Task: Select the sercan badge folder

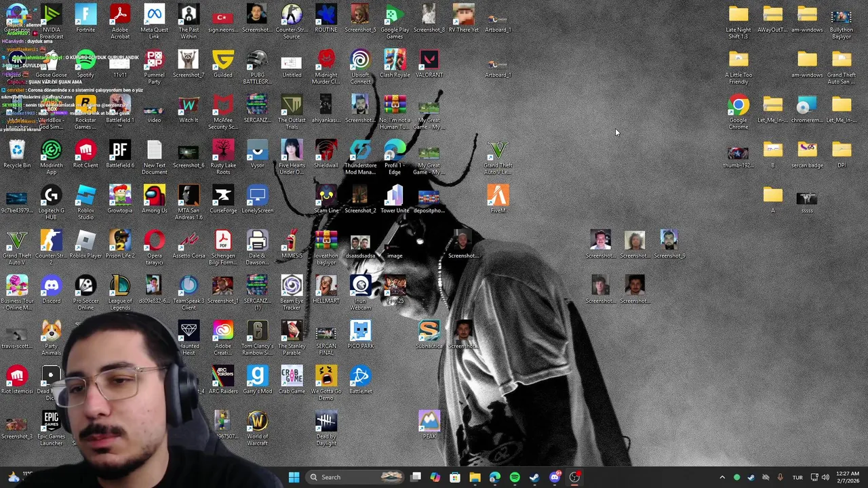Action: (x=807, y=154)
